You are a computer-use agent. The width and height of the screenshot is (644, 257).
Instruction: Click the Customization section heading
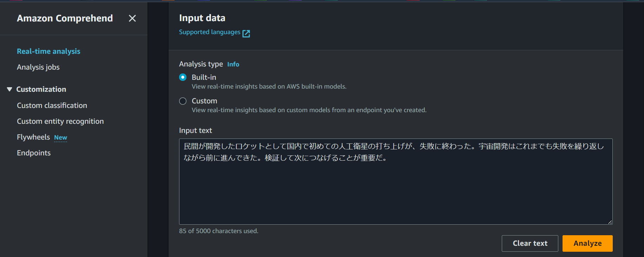(41, 89)
